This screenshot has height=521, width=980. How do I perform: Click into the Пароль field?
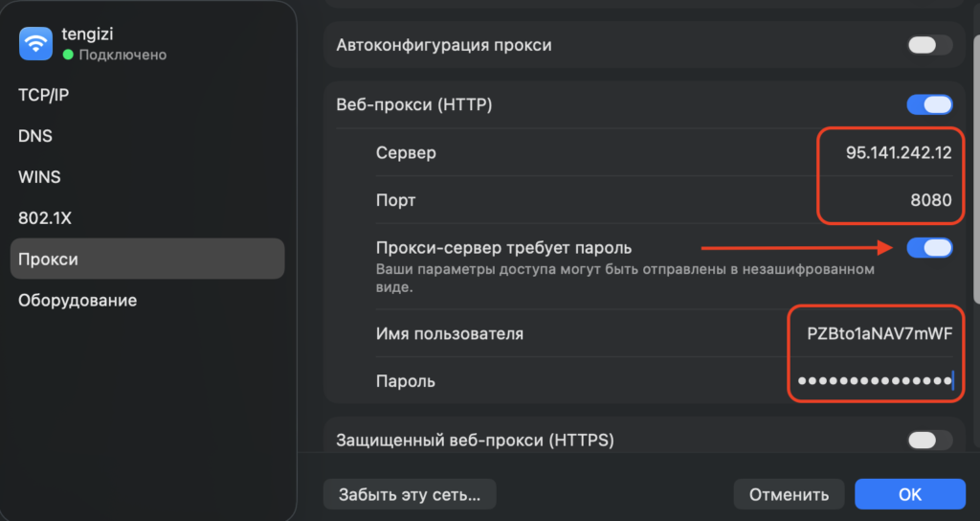[x=873, y=381]
